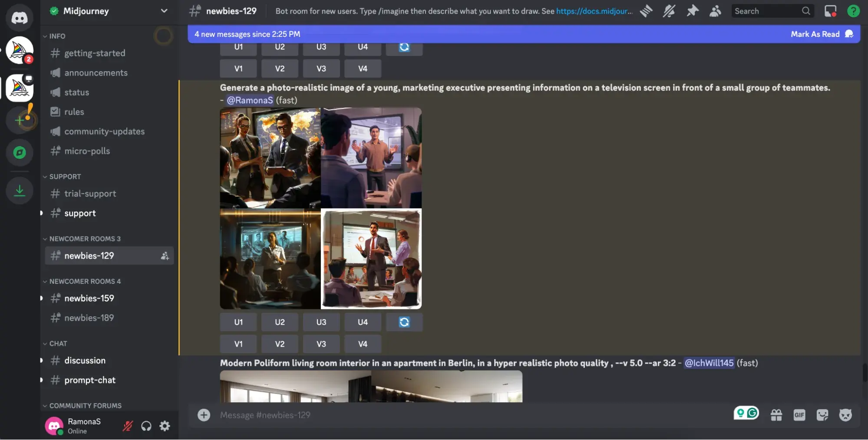Open help question mark icon
The height and width of the screenshot is (440, 868).
pos(853,11)
